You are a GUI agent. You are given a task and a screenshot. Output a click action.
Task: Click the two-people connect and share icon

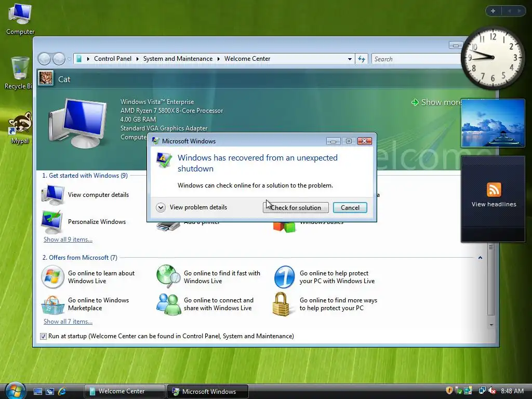168,304
